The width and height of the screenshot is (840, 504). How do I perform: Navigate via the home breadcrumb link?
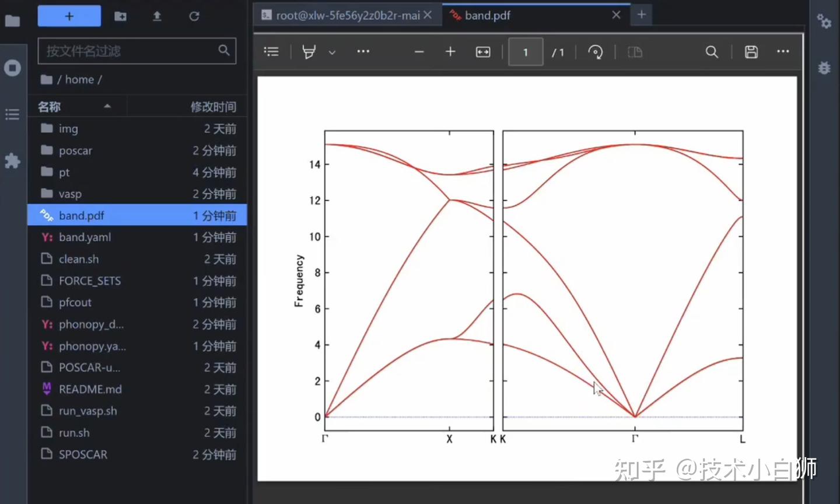click(x=79, y=79)
